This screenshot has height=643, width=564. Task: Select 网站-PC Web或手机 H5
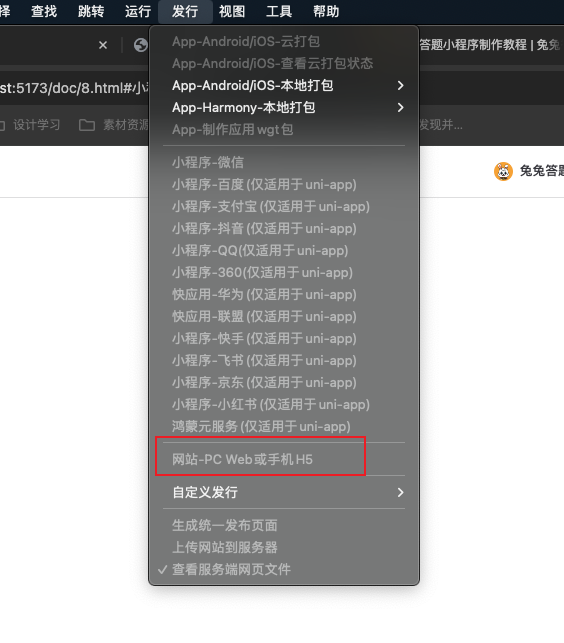(x=284, y=460)
